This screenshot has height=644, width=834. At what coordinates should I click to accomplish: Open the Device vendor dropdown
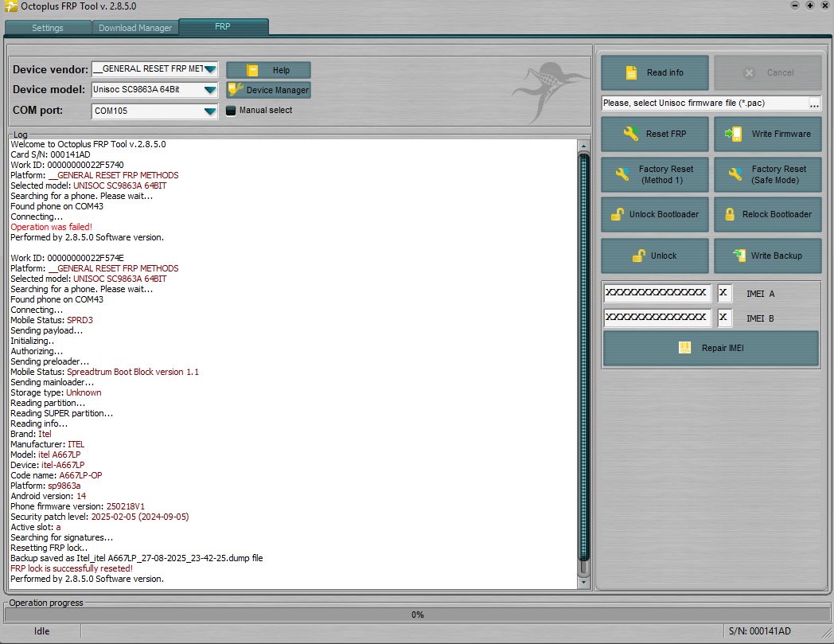click(x=210, y=69)
